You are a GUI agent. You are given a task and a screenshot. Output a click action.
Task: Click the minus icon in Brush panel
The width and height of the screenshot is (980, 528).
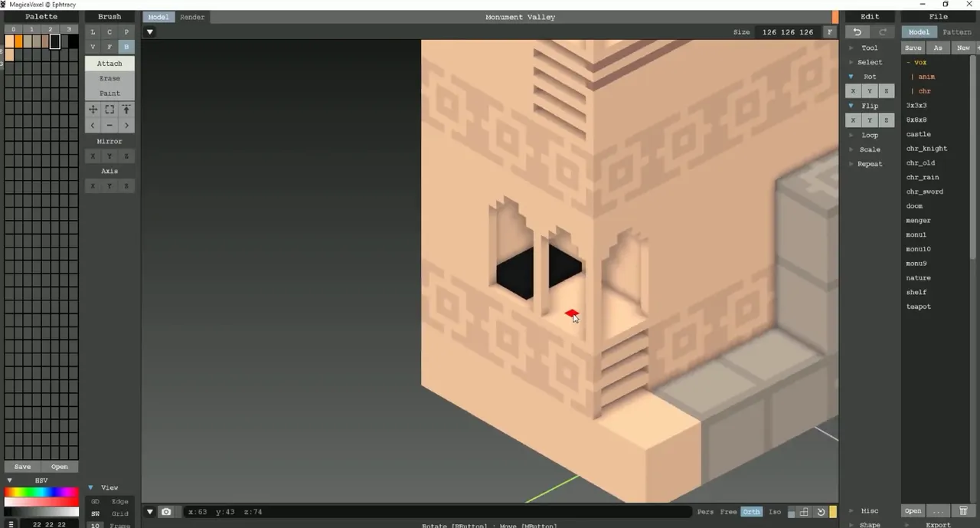pyautogui.click(x=109, y=126)
